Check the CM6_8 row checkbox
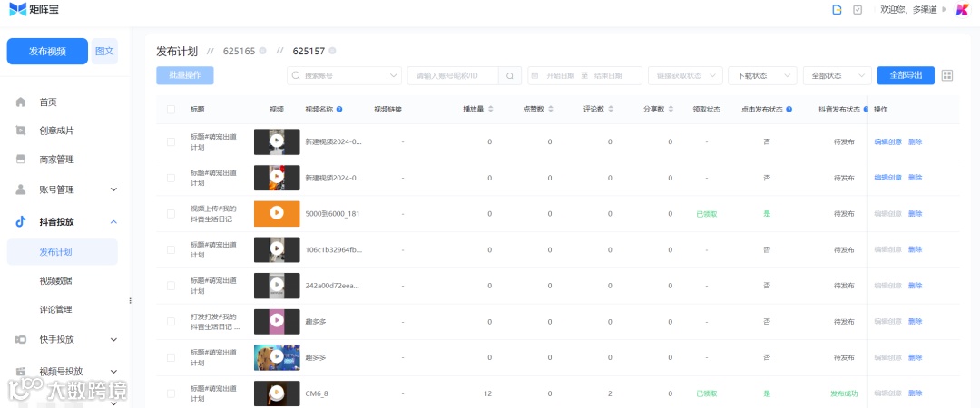980x408 pixels. coord(171,393)
